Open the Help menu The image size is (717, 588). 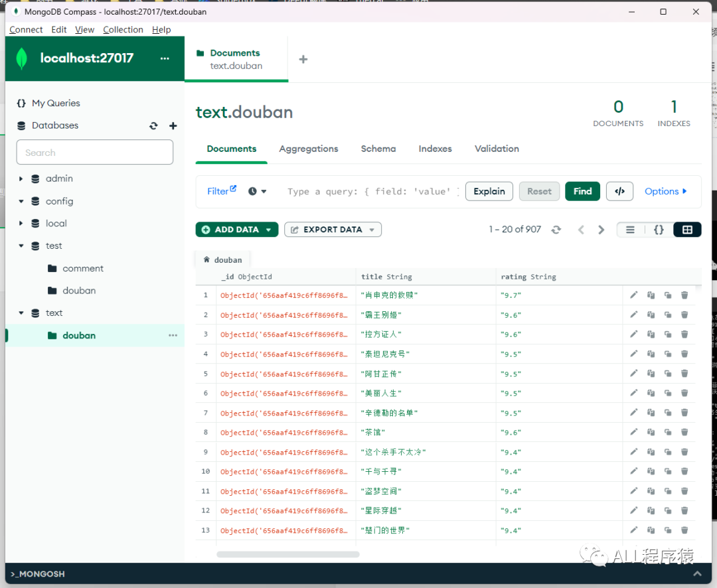tap(161, 30)
